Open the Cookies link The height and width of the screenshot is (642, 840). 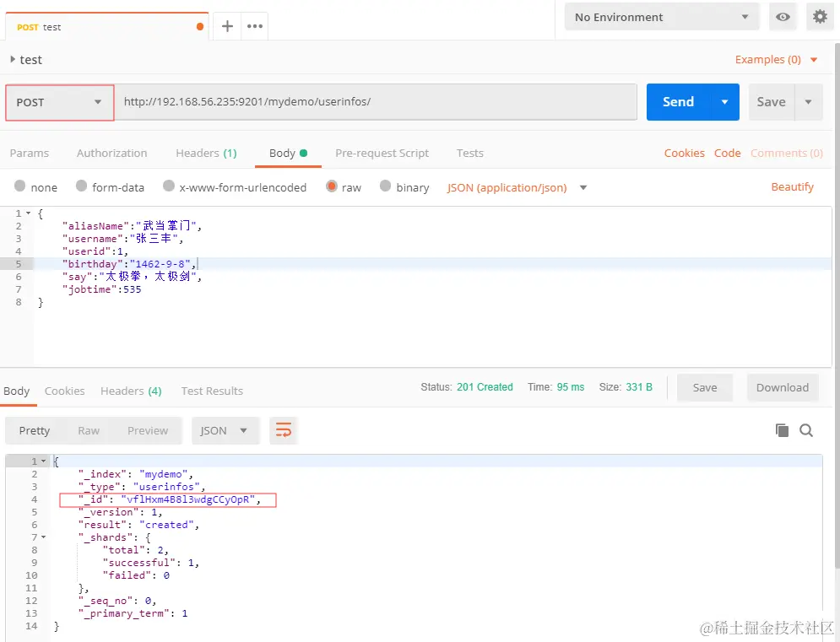tap(684, 154)
